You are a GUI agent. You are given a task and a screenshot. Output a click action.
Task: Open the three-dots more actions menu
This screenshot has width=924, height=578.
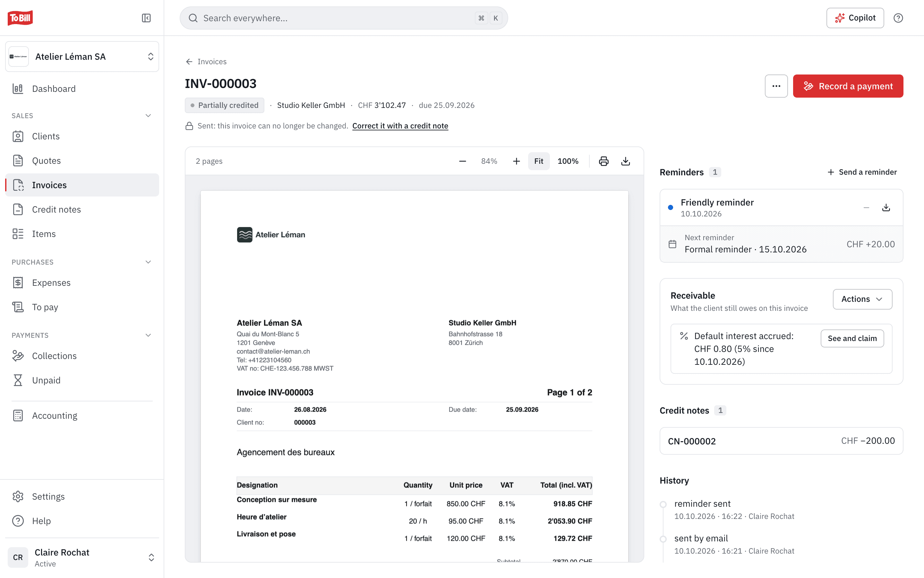point(776,86)
